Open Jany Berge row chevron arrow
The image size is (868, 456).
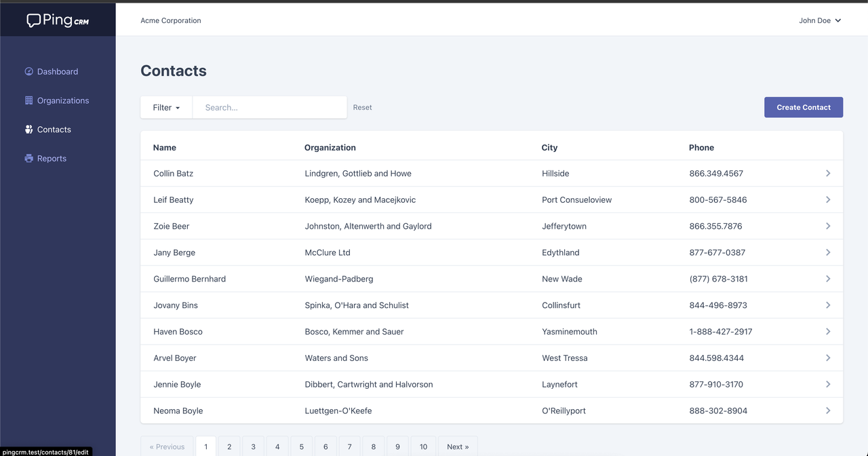[828, 252]
